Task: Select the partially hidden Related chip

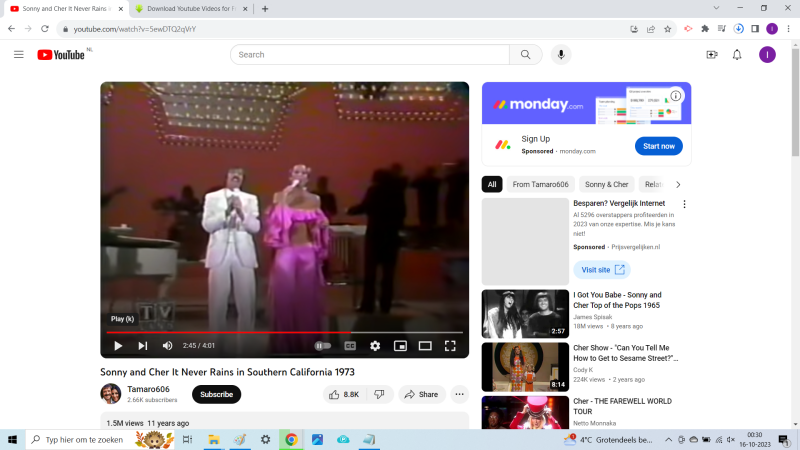Action: pyautogui.click(x=654, y=184)
